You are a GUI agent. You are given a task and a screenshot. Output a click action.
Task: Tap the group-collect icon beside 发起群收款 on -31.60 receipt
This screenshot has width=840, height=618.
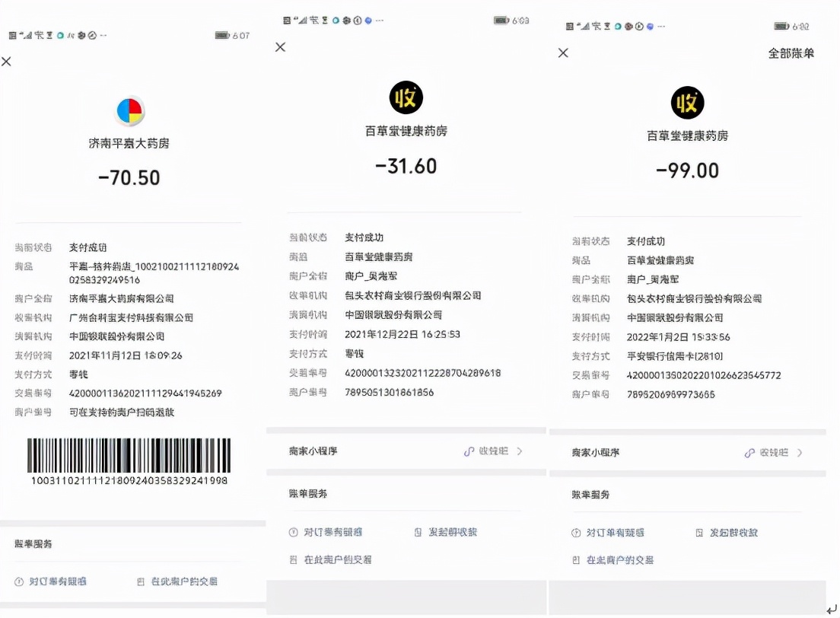(x=418, y=532)
